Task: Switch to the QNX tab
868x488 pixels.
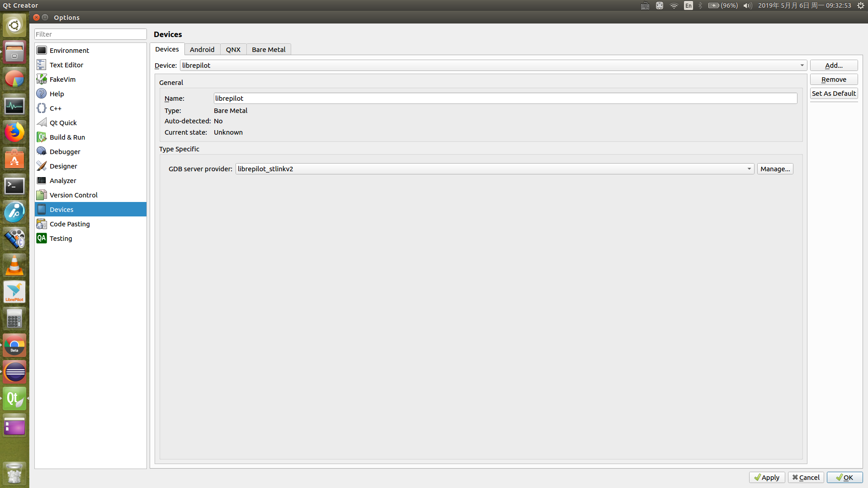Action: tap(233, 49)
